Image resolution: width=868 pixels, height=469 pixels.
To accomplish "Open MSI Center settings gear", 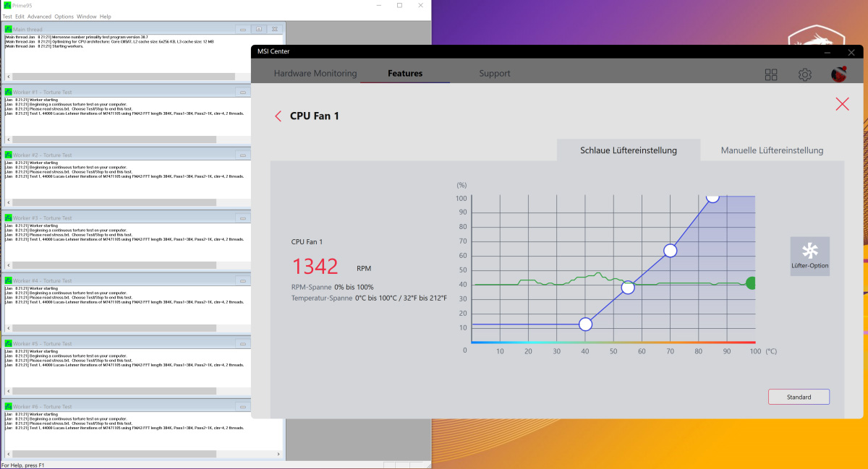I will (x=804, y=74).
